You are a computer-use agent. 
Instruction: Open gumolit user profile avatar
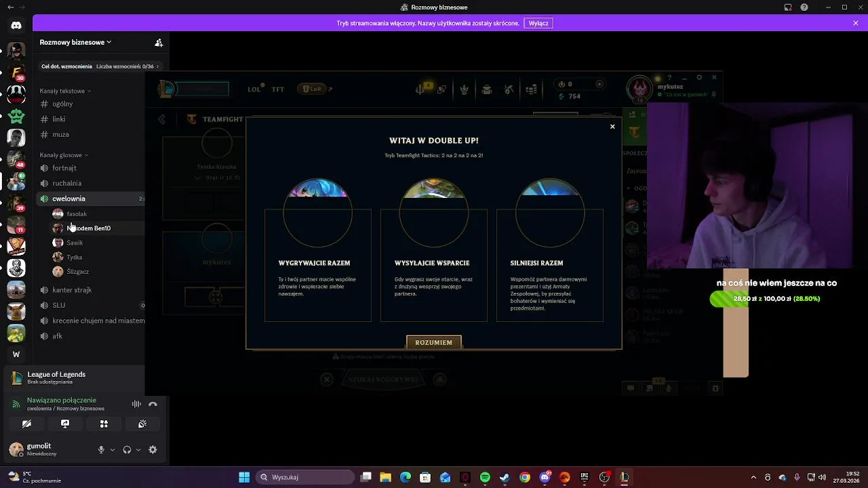16,449
